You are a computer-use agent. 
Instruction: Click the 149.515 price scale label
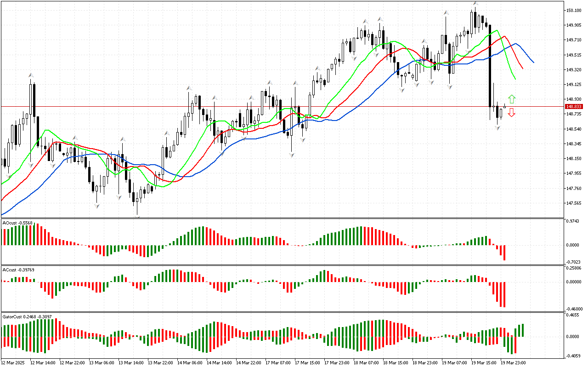coord(573,55)
